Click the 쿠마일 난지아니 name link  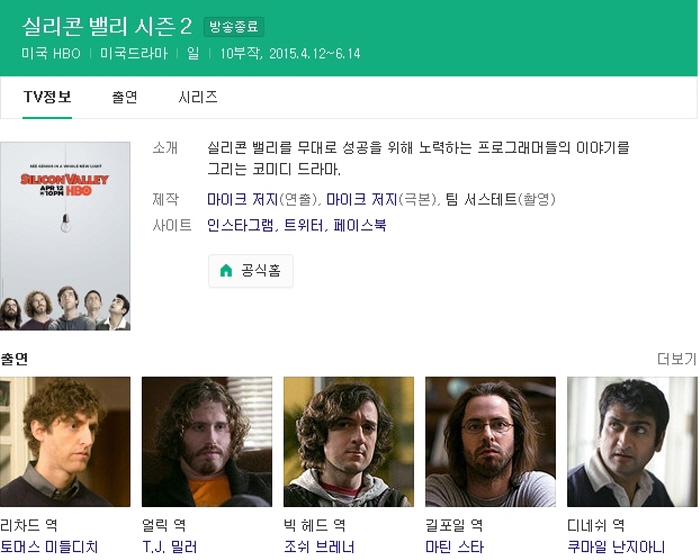point(616,547)
